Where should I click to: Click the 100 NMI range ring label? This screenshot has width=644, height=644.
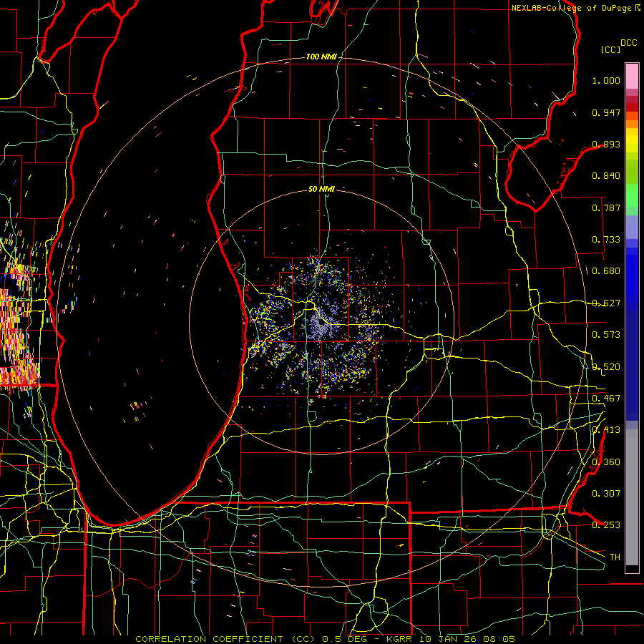(x=321, y=57)
